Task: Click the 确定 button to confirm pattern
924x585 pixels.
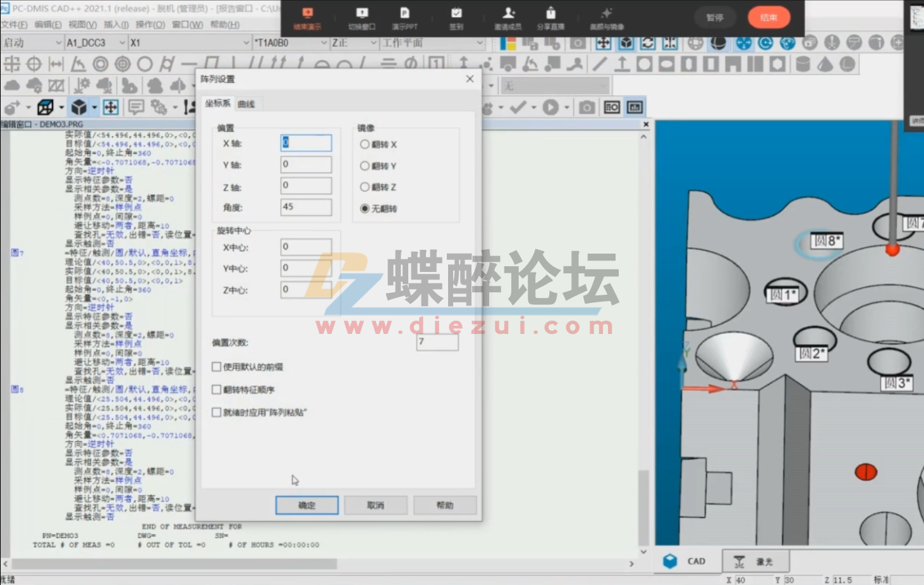Action: pos(307,505)
